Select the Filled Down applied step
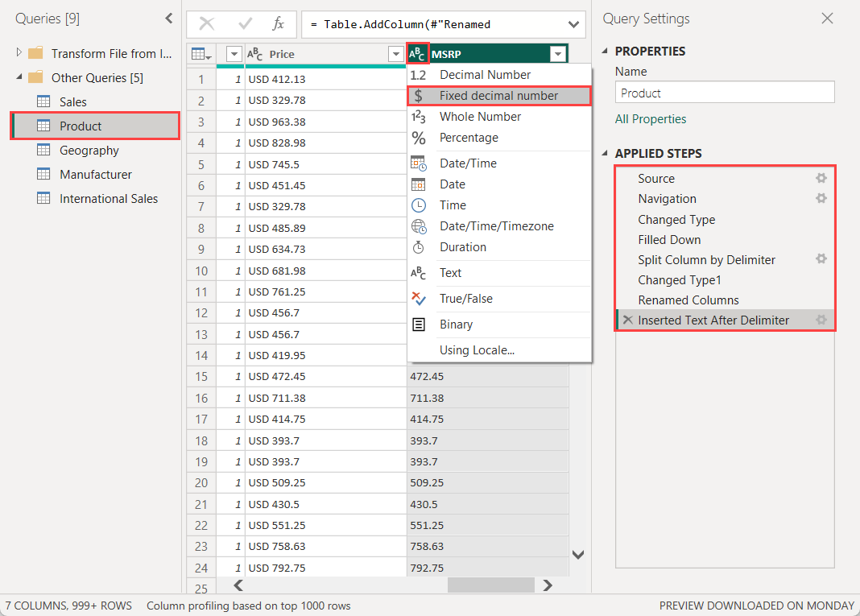Screen dimensions: 860x616 click(724, 240)
